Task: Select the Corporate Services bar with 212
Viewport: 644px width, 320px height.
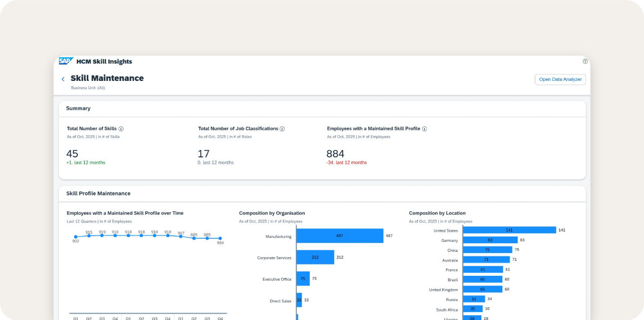Action: tap(315, 257)
